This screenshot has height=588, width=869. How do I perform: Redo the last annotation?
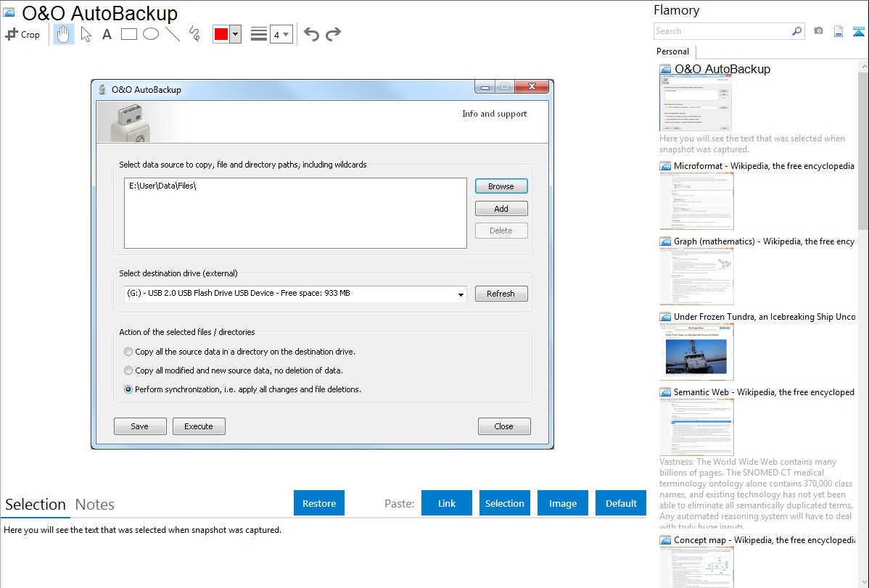(x=333, y=34)
